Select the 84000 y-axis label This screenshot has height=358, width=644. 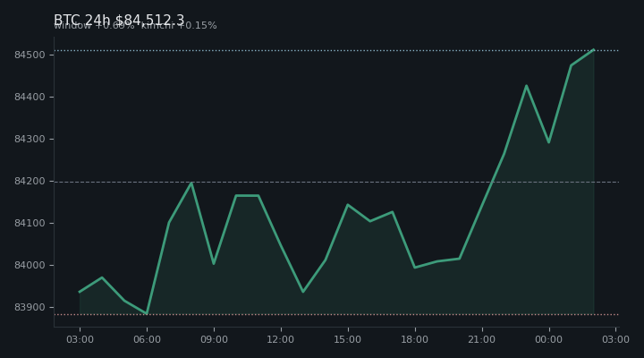coord(29,265)
